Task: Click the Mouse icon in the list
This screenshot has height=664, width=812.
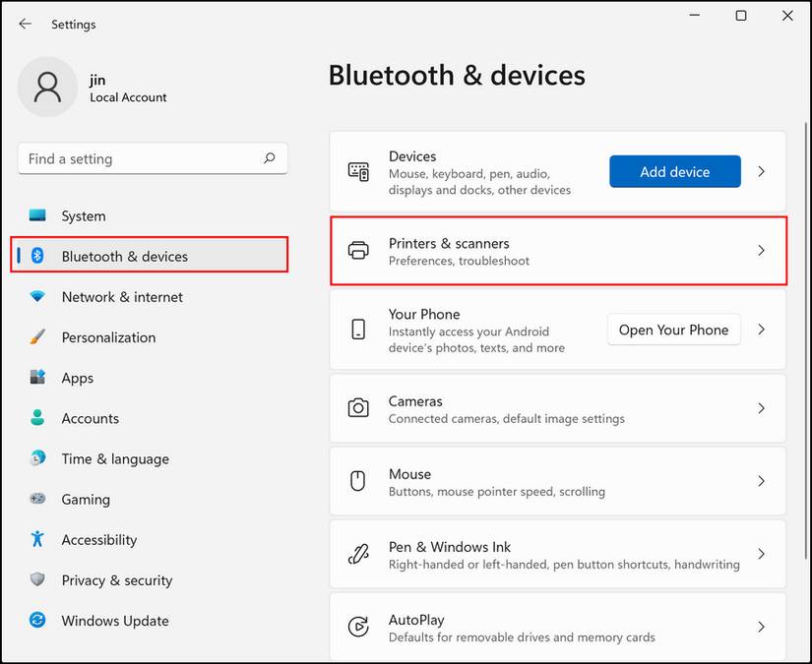Action: pyautogui.click(x=358, y=481)
